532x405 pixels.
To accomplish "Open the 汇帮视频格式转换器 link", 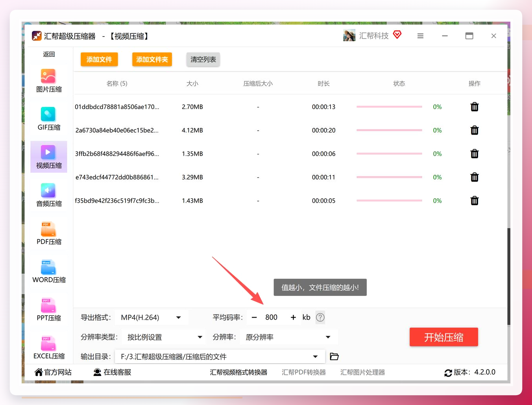I will [x=238, y=372].
